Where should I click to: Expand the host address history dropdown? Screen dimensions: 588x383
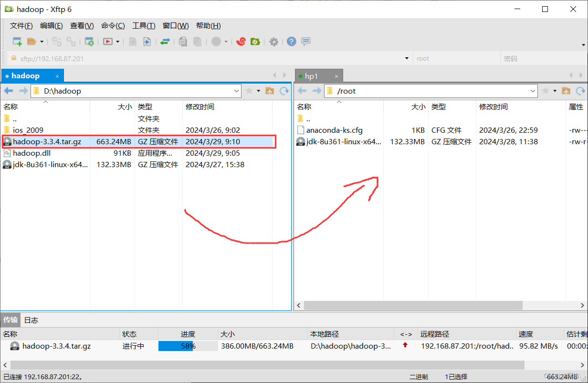tap(407, 58)
